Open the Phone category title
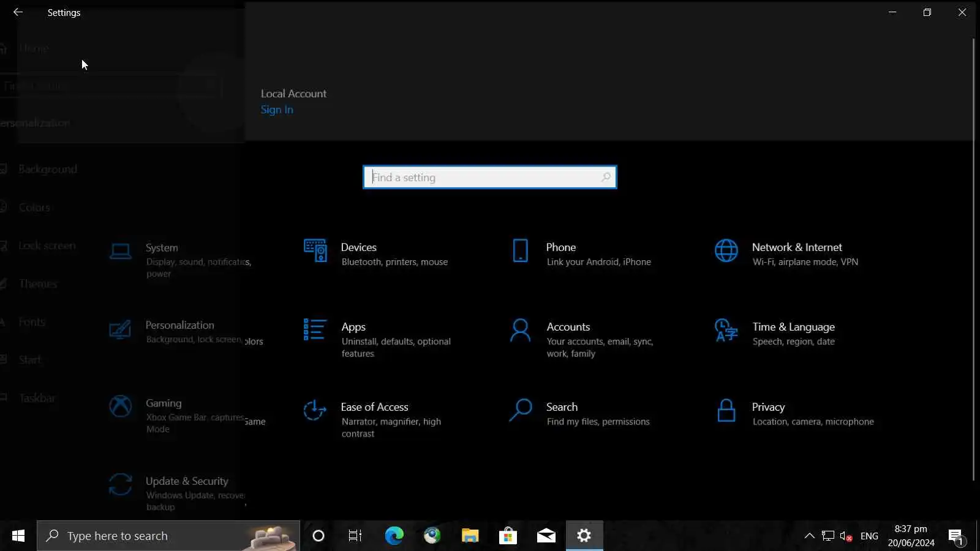Image resolution: width=980 pixels, height=551 pixels. pos(561,247)
